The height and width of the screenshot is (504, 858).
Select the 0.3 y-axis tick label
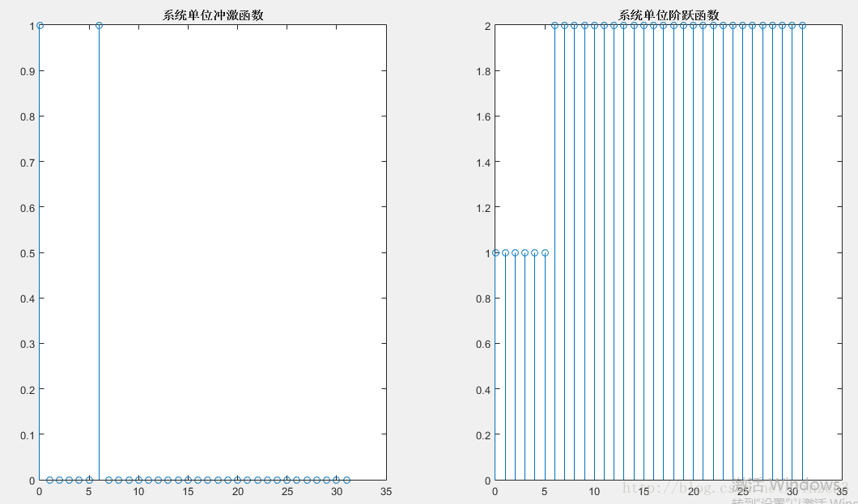coord(28,344)
